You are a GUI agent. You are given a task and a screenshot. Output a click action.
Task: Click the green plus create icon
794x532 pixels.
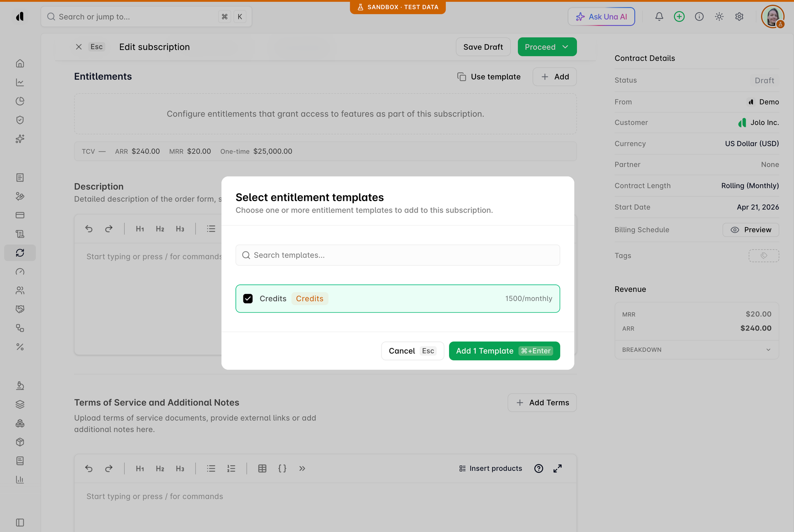(x=679, y=17)
